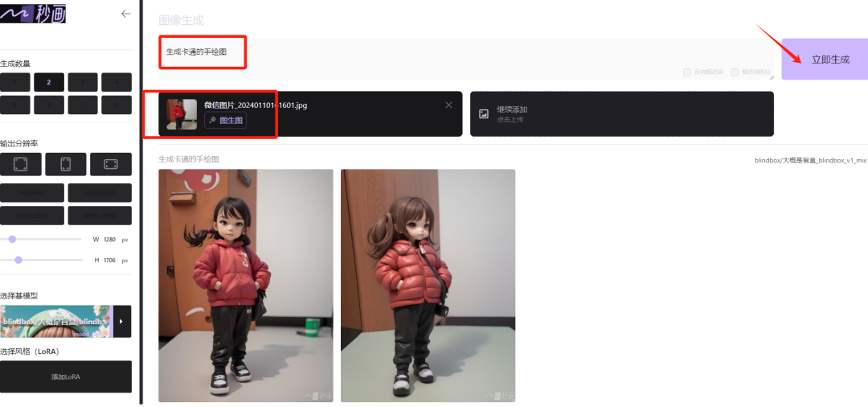
Task: Remove the uploaded 微信图片 file with X
Action: (x=449, y=105)
